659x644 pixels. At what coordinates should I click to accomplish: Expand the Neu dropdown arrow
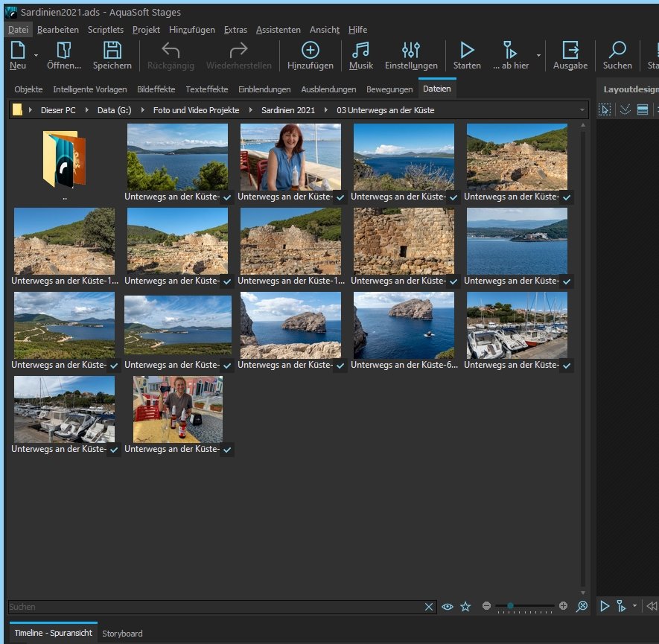(36, 55)
